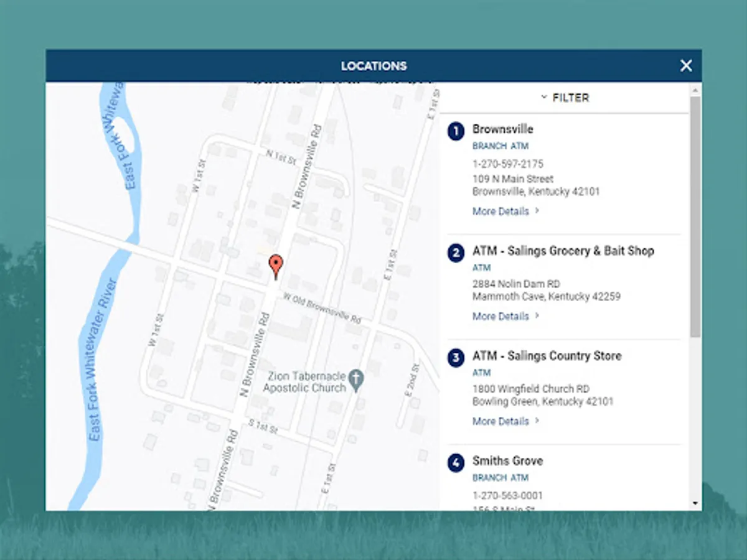Click the Bowling Green, Kentucky 42101 text
This screenshot has width=747, height=560.
tap(543, 402)
